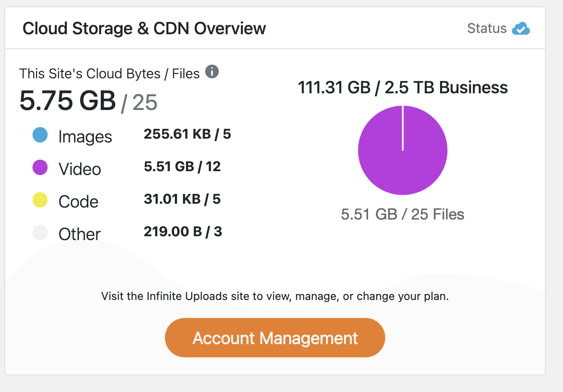Open the Cloud Storage & CDN Overview header

click(x=145, y=28)
